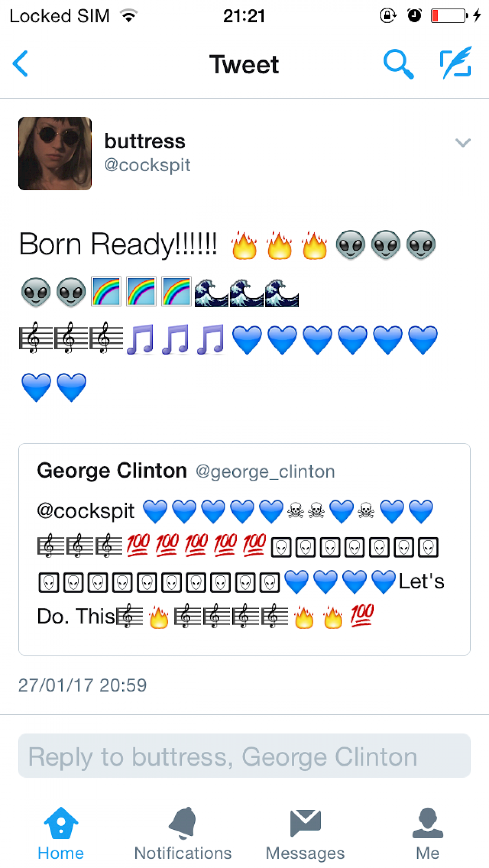Tap the back arrow icon
Viewport: 489px width, 868px height.
pos(20,64)
